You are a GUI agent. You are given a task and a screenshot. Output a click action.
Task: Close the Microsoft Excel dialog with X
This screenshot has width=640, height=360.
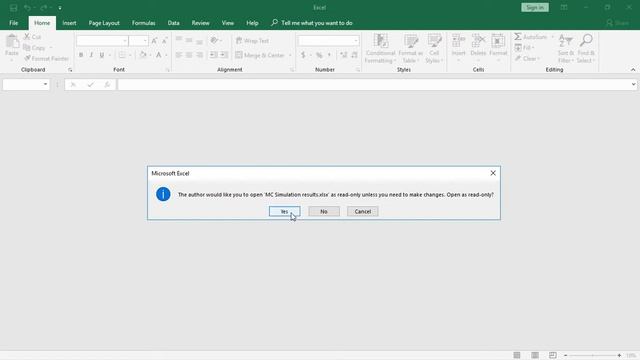point(493,173)
